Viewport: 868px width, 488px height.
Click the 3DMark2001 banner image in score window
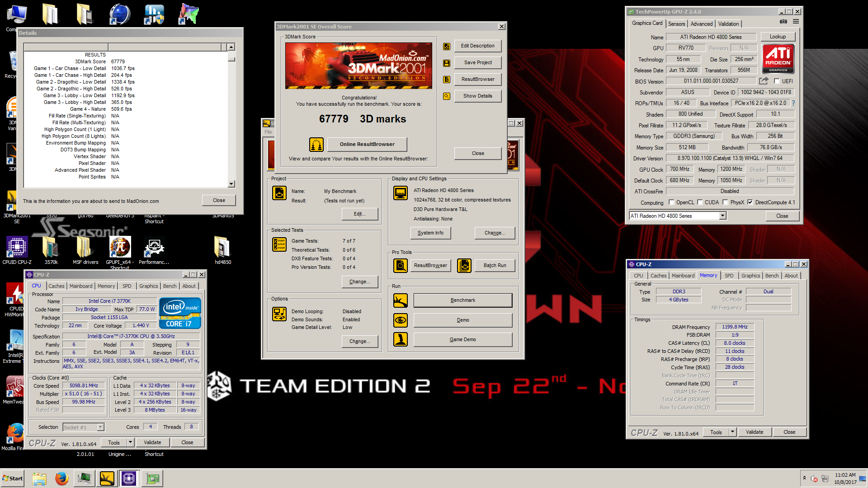pyautogui.click(x=359, y=66)
